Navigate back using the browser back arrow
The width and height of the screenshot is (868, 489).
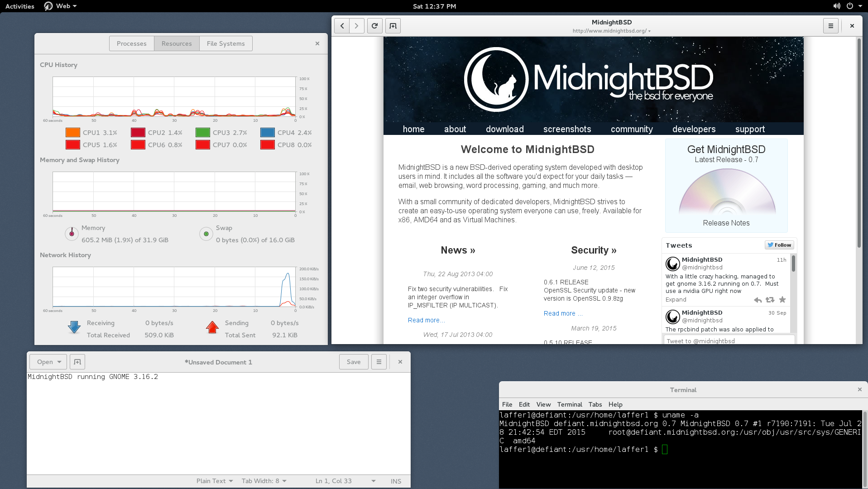(342, 26)
